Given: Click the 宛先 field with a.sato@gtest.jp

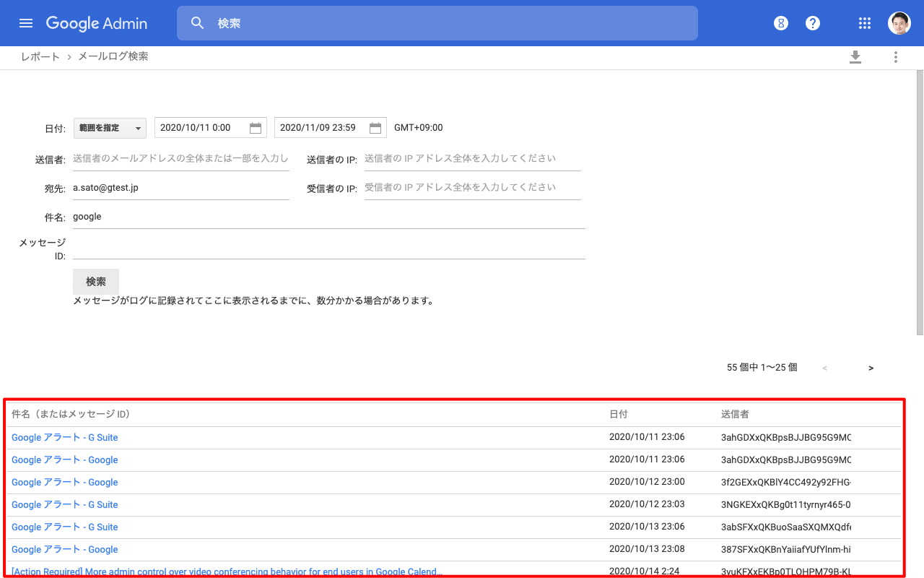Looking at the screenshot, I should (181, 188).
